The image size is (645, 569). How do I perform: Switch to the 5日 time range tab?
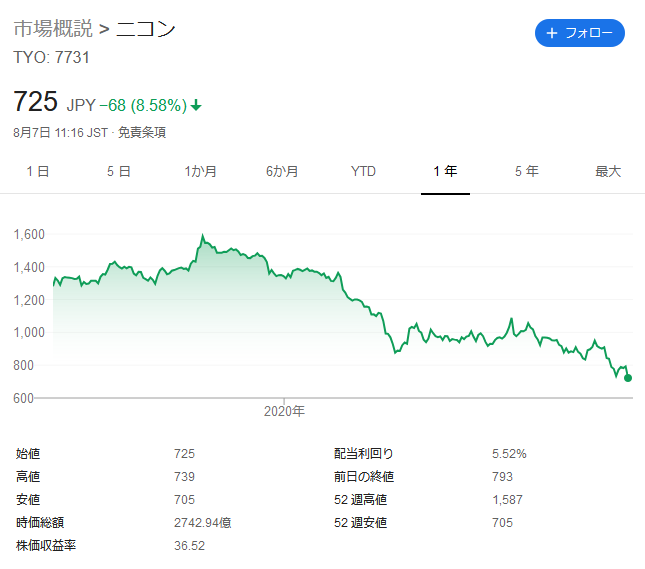(119, 172)
